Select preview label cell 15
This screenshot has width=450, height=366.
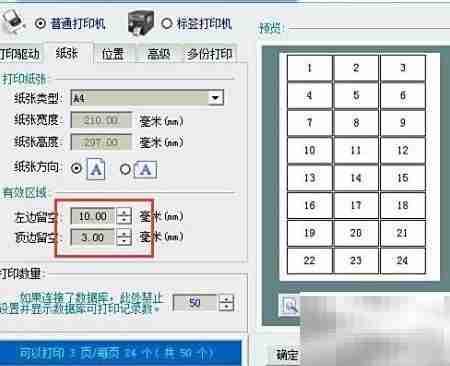[403, 178]
